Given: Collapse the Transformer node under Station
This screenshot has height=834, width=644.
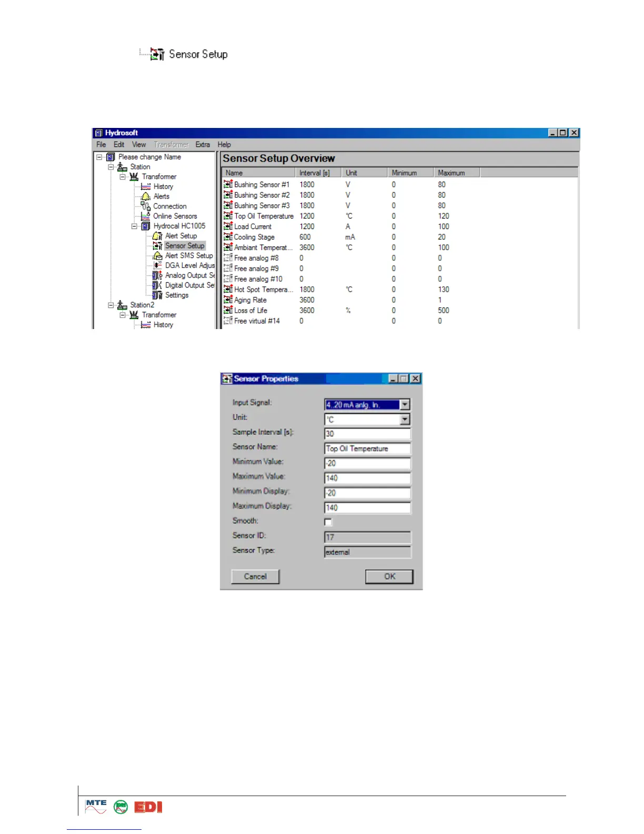Looking at the screenshot, I should (x=123, y=177).
